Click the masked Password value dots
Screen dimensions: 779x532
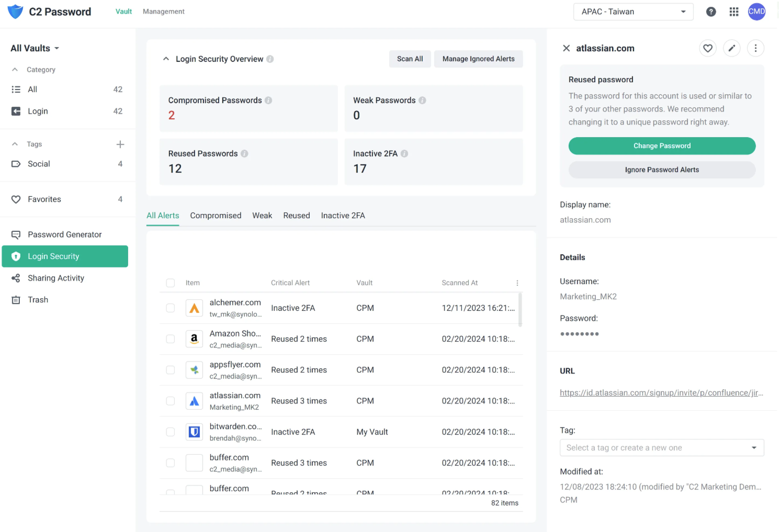579,334
